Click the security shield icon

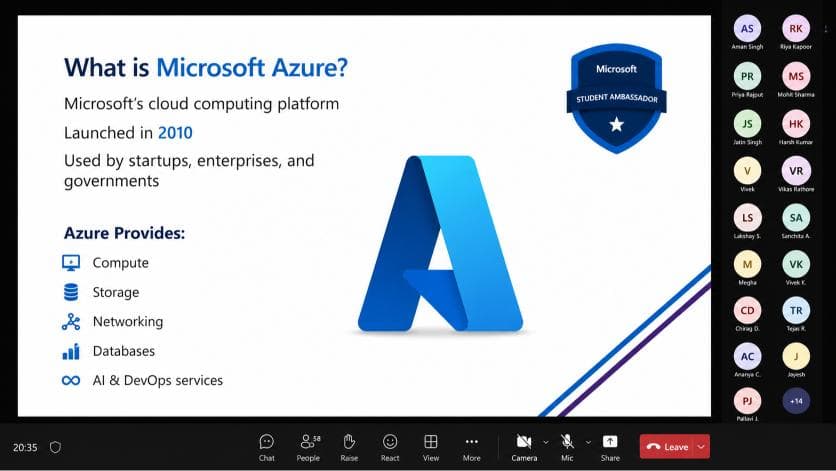point(55,447)
